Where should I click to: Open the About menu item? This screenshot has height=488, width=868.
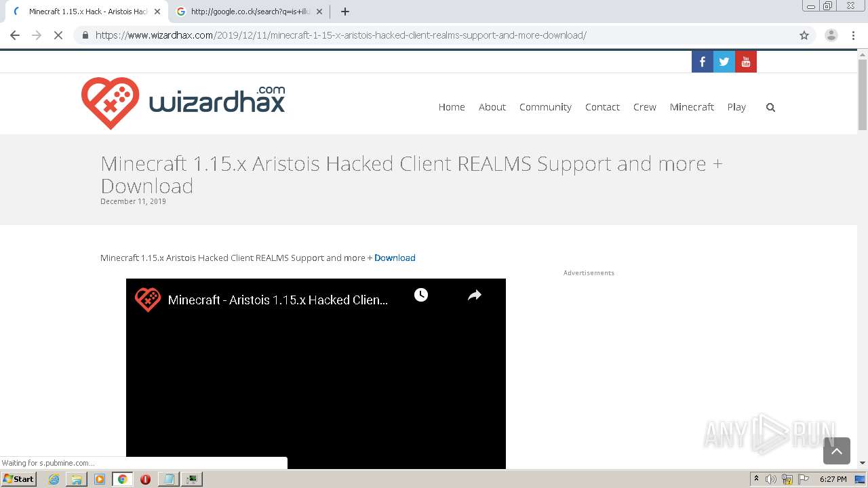492,107
